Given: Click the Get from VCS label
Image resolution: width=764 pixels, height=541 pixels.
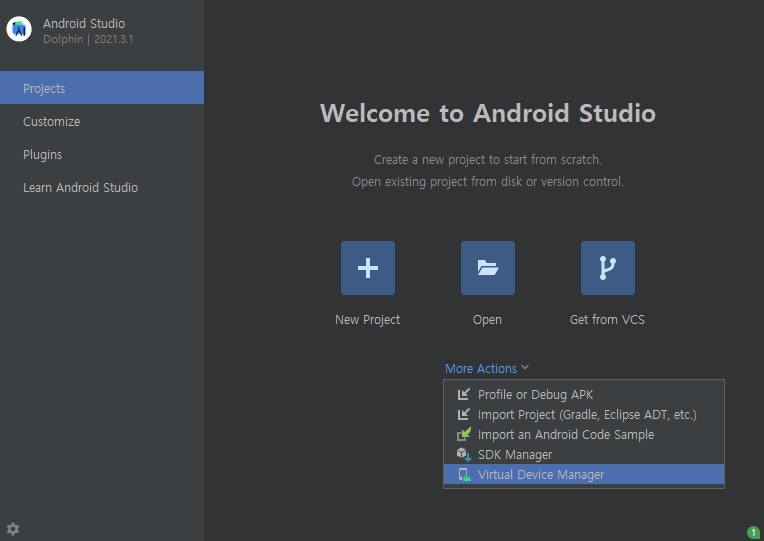Looking at the screenshot, I should pos(607,320).
